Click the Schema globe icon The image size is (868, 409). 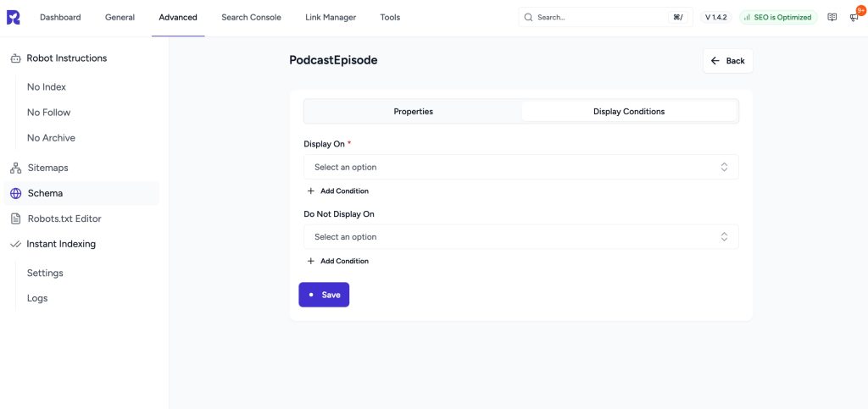[x=15, y=193]
